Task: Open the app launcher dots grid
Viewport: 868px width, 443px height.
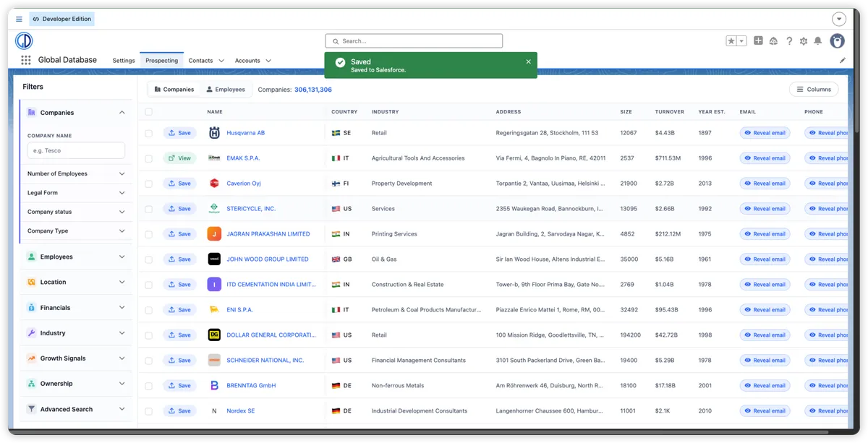Action: (26, 61)
